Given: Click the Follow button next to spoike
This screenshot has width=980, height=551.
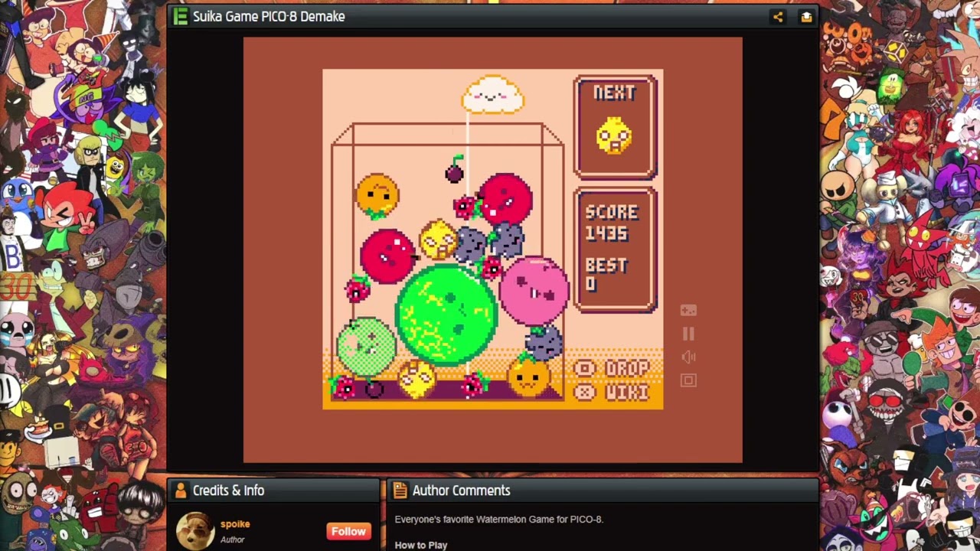Looking at the screenshot, I should pyautogui.click(x=348, y=531).
